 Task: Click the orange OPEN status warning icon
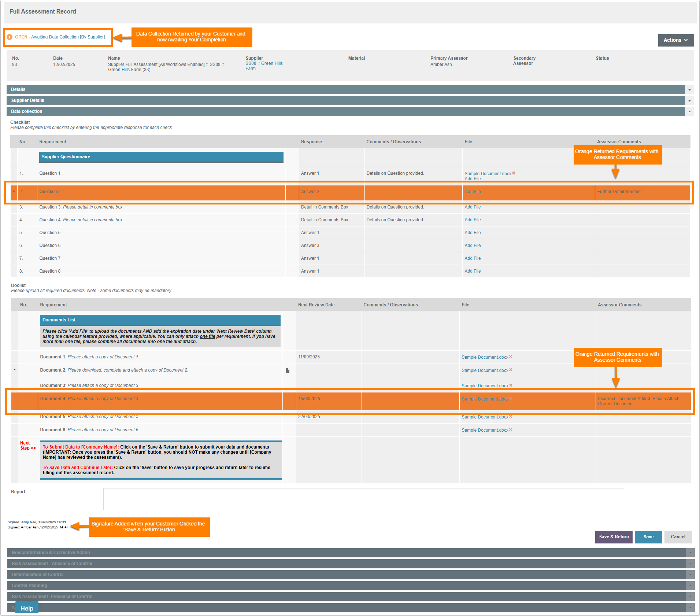tap(10, 37)
